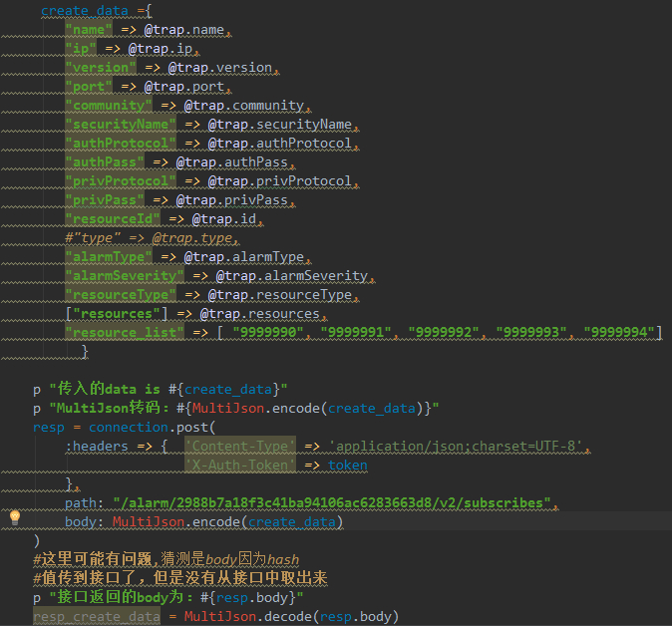
Task: Click the 'X-Auth-Token' header key
Action: (240, 466)
